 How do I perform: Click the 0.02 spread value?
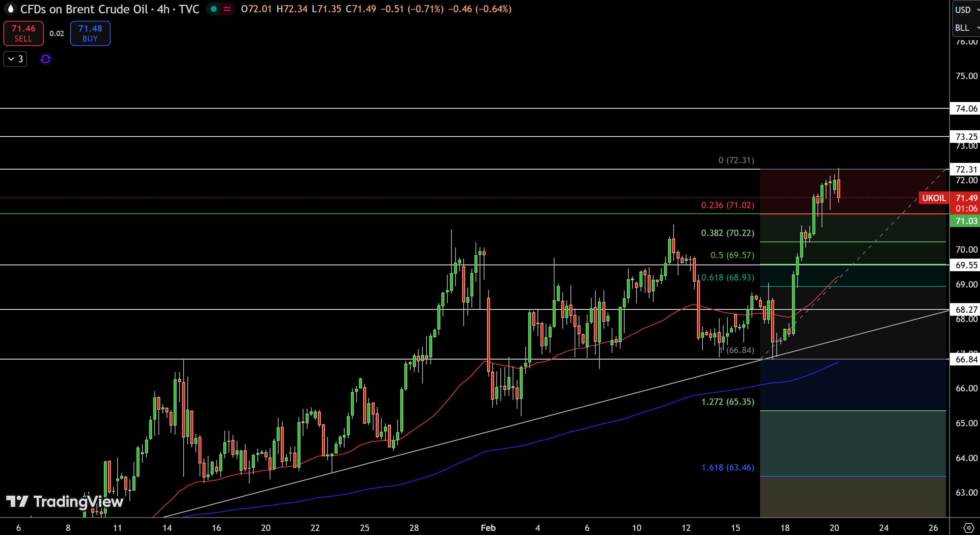(x=57, y=33)
